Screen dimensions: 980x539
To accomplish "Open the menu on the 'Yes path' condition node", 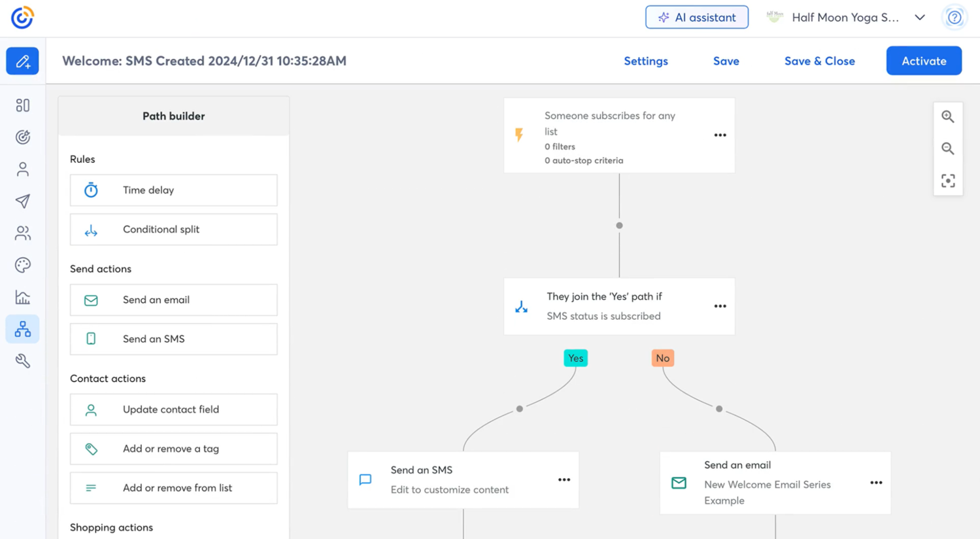I will pyautogui.click(x=720, y=305).
